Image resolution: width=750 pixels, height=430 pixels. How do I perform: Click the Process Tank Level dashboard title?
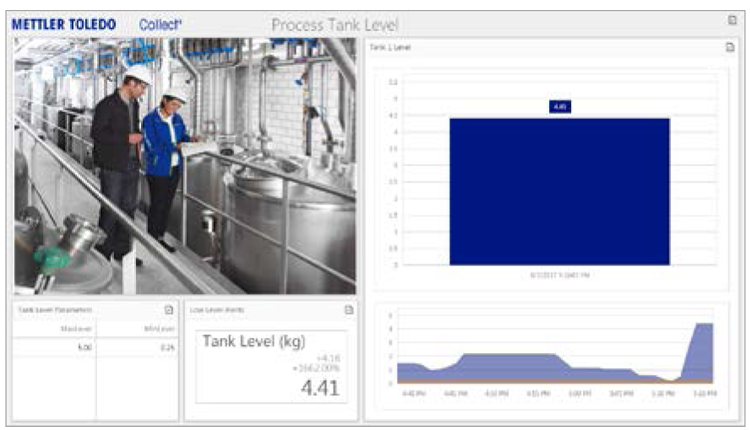(335, 23)
